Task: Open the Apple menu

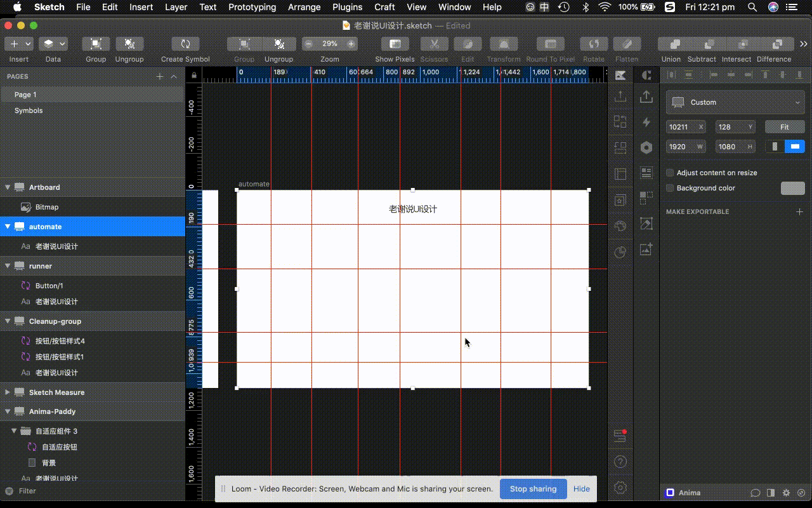Action: 17,7
